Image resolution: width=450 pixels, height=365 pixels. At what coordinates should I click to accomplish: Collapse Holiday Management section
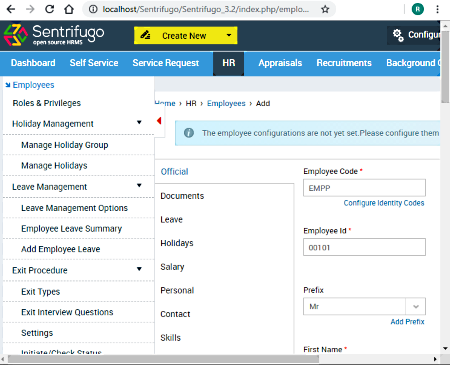point(139,122)
